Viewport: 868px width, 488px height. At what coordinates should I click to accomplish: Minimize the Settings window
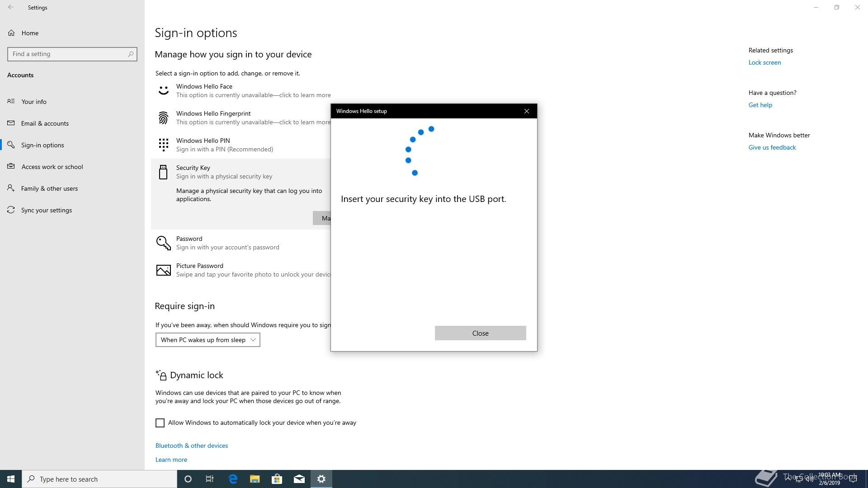[x=816, y=7]
